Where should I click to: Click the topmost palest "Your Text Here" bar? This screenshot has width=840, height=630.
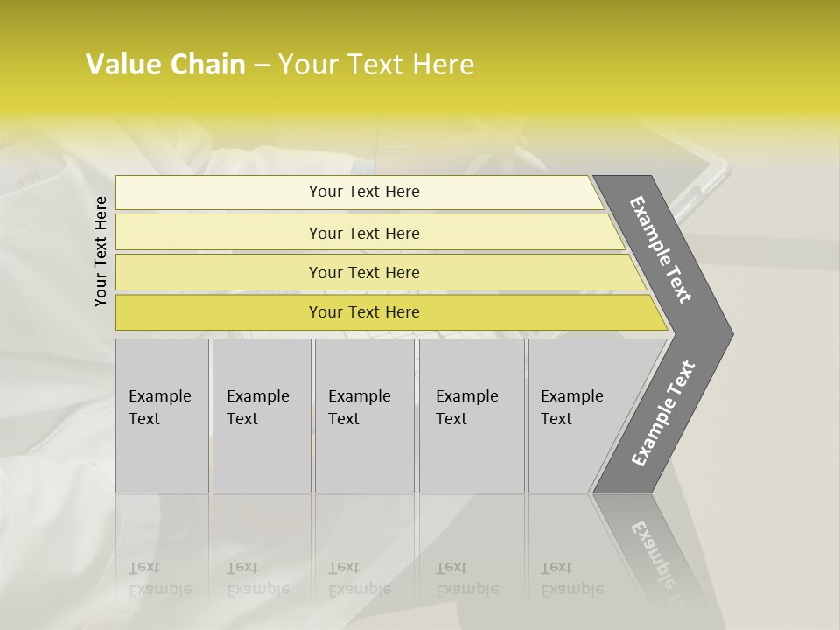[x=364, y=192]
